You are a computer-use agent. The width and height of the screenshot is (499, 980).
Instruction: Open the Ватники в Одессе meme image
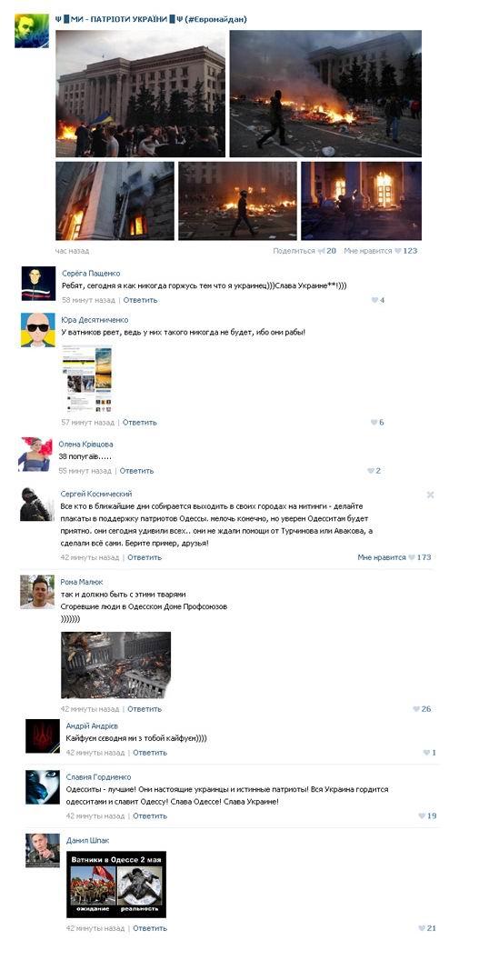[116, 885]
